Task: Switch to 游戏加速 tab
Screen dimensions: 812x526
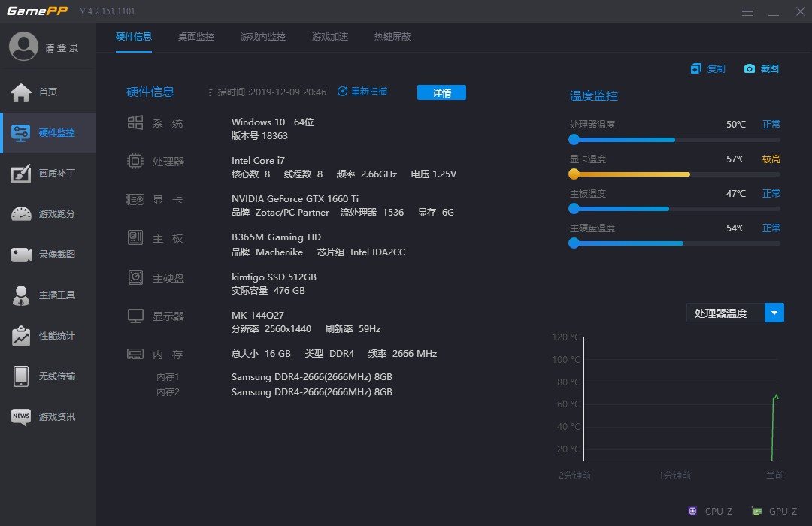Action: click(x=330, y=37)
